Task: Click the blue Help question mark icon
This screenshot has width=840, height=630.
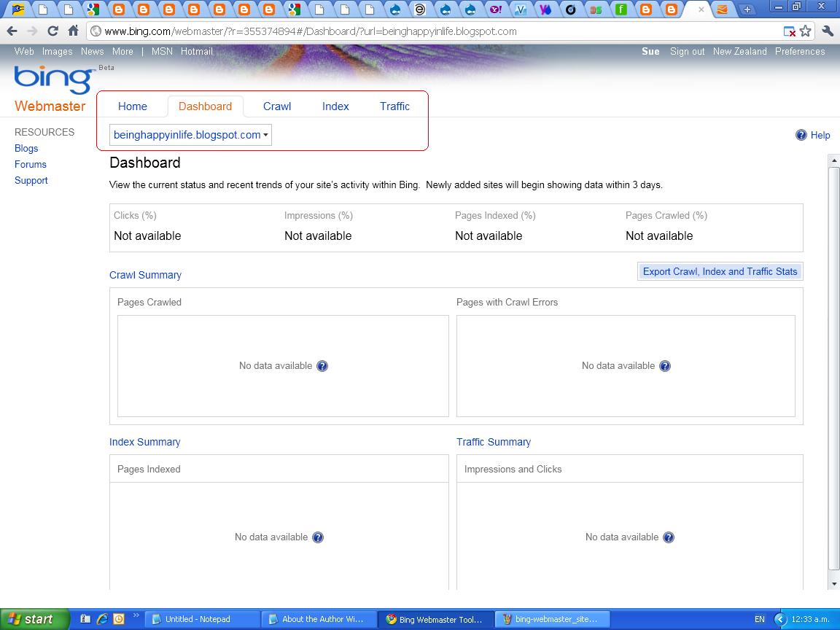Action: pos(801,135)
